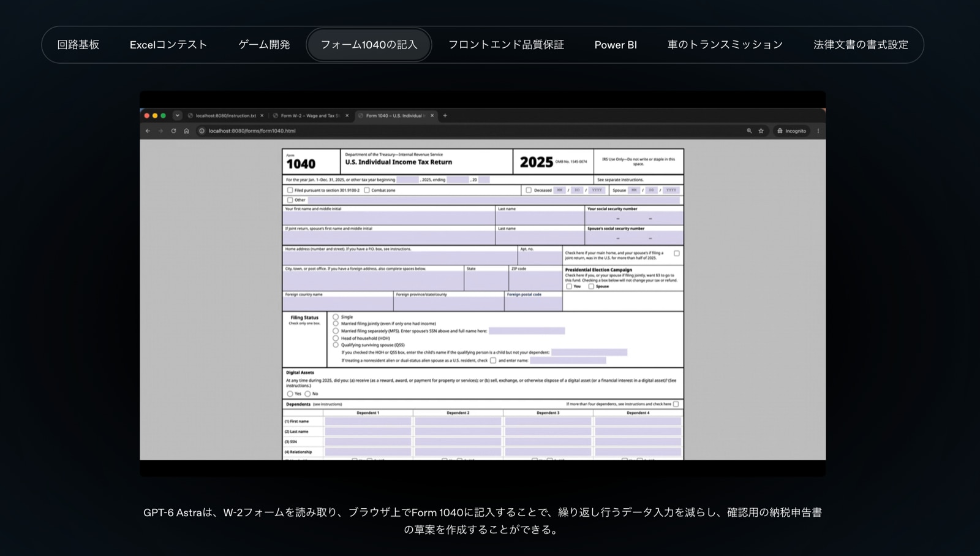Select the 法律文書の書式設定 category tab
The height and width of the screenshot is (556, 980).
861,45
